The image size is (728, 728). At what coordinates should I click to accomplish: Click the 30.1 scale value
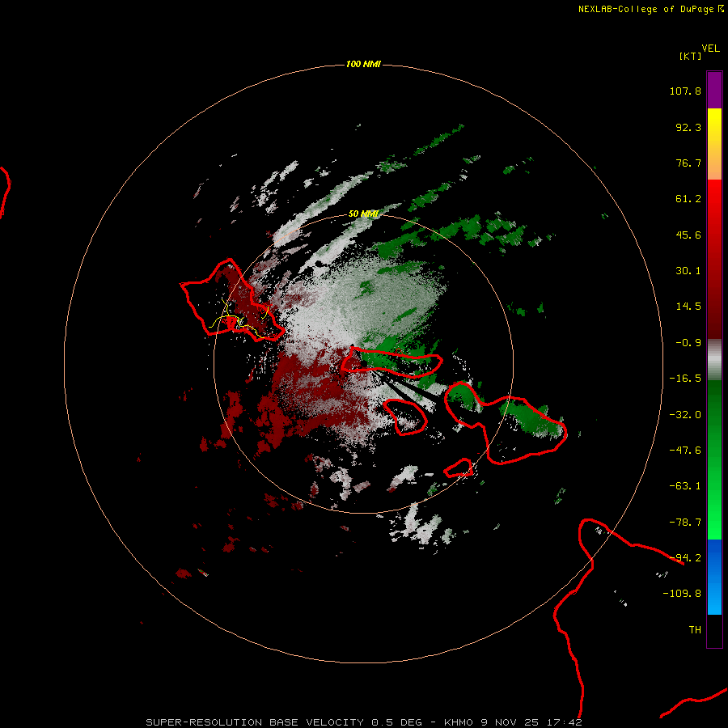pos(688,271)
